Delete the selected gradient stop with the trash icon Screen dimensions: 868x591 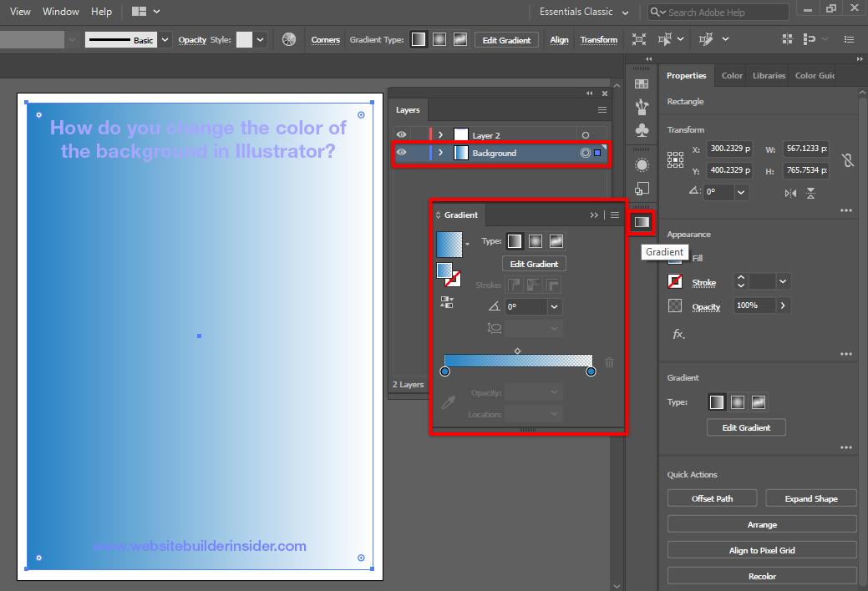click(x=609, y=362)
